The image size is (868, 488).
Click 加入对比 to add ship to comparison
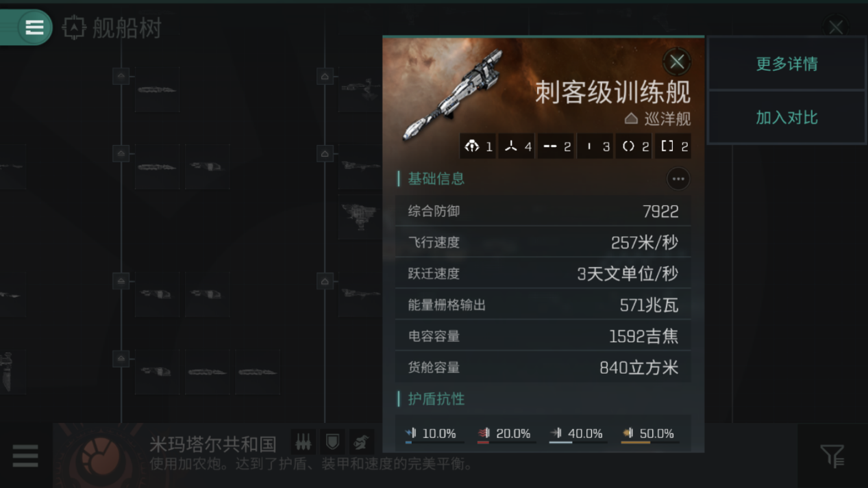coord(786,117)
